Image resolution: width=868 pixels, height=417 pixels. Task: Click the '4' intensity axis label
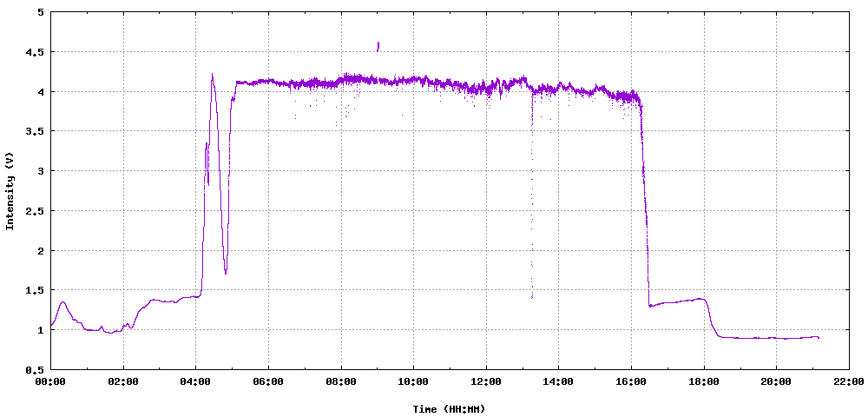coord(40,91)
